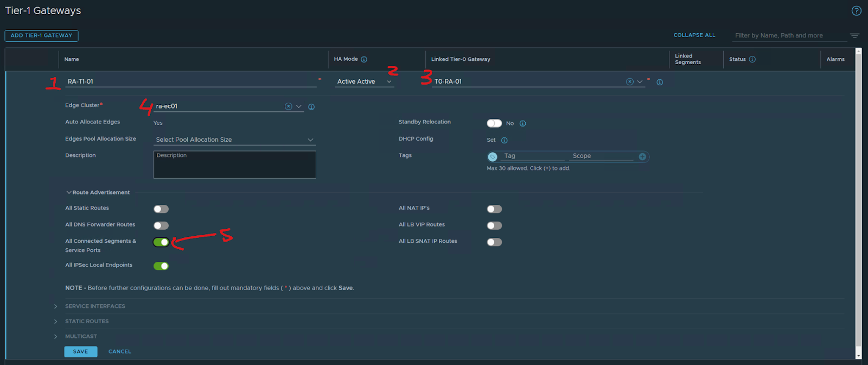Click into the Description text box
Viewport: 868px width, 365px height.
[x=234, y=165]
